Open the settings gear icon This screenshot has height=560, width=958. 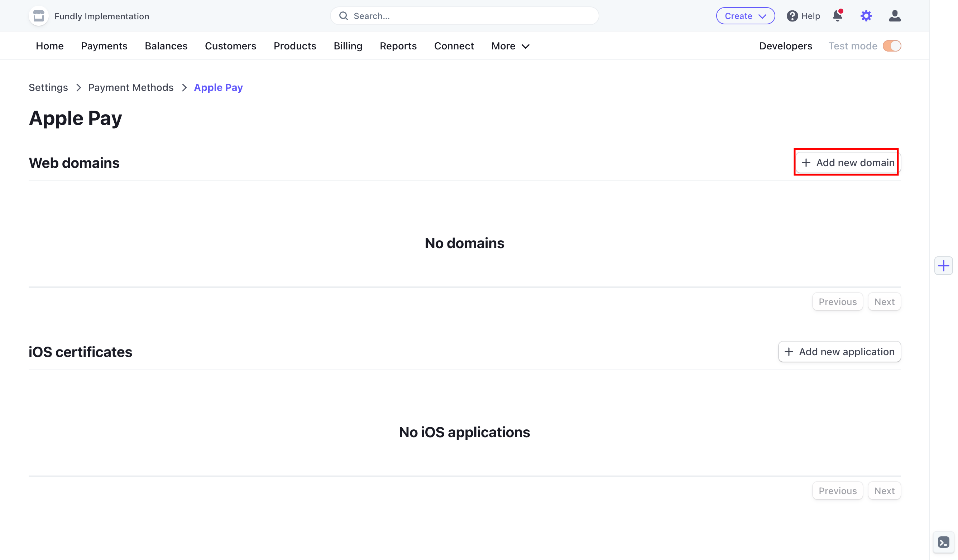(866, 16)
